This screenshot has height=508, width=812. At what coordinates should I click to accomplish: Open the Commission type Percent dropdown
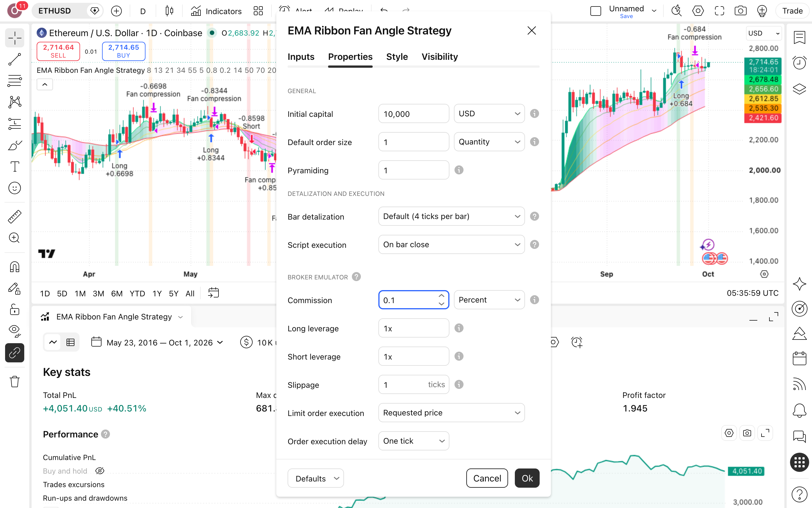(489, 300)
